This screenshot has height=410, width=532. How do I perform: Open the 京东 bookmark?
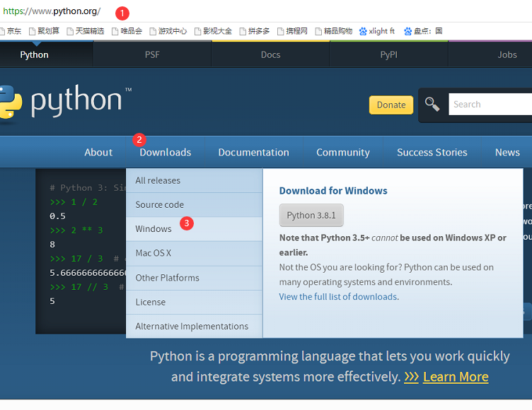(11, 31)
